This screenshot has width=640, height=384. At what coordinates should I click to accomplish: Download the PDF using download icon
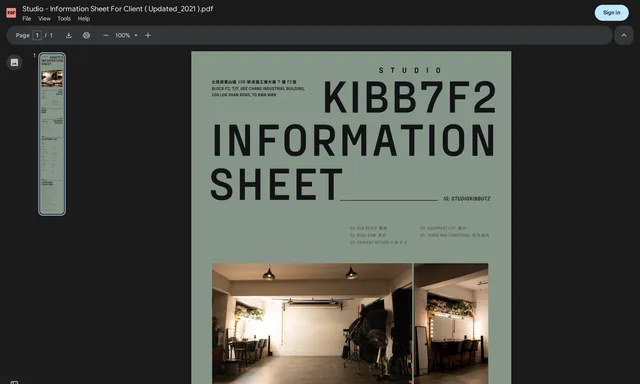tap(69, 36)
